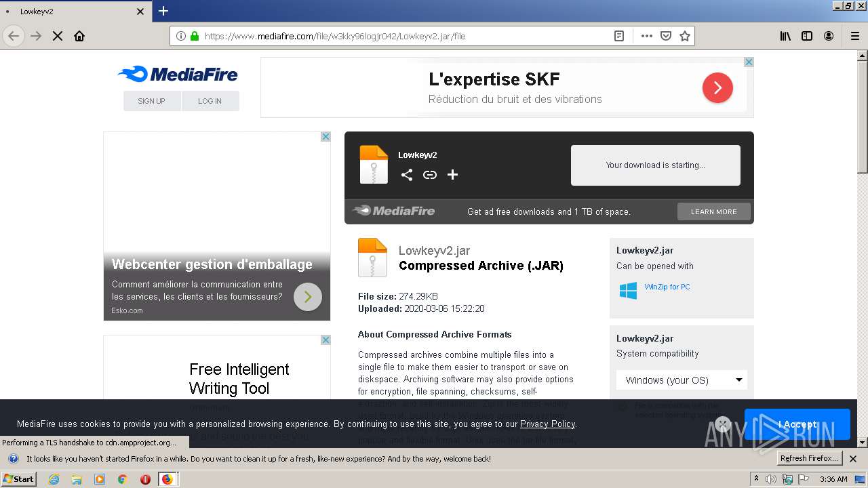Go to Firefox home page icon
Screen dimensions: 868x488
pyautogui.click(x=79, y=36)
